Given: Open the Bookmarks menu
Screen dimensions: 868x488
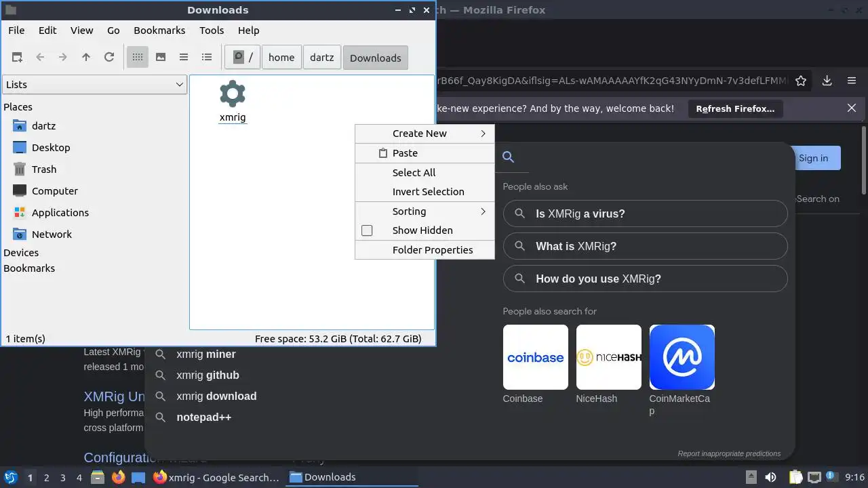Looking at the screenshot, I should [x=159, y=30].
